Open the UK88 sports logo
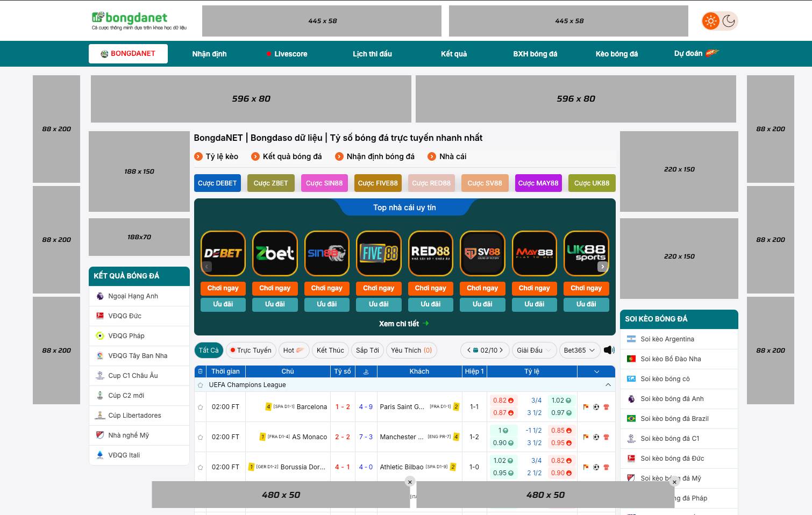 pos(586,253)
